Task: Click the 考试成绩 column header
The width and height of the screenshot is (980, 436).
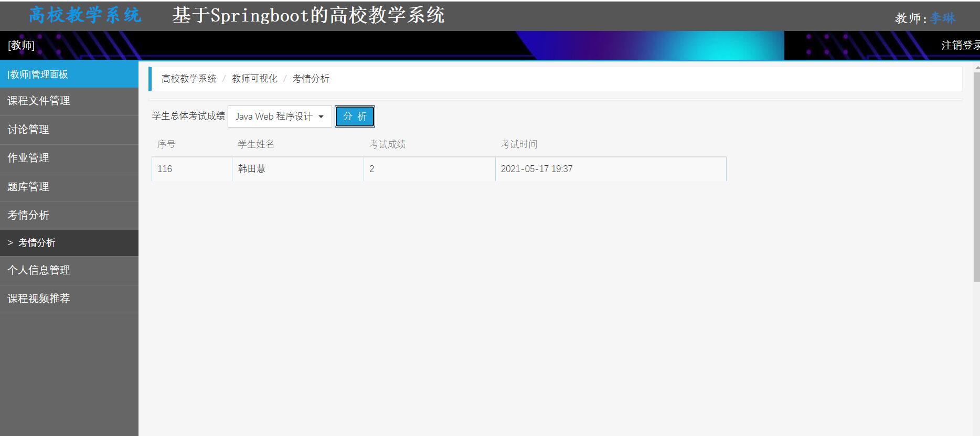Action: 388,144
